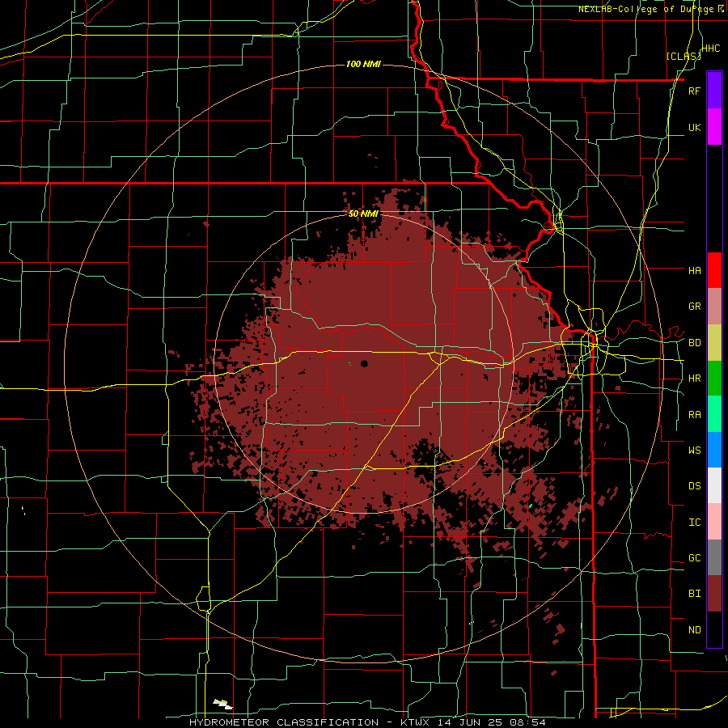Select the IC light pink swatch
Image resolution: width=728 pixels, height=728 pixels.
[x=714, y=522]
